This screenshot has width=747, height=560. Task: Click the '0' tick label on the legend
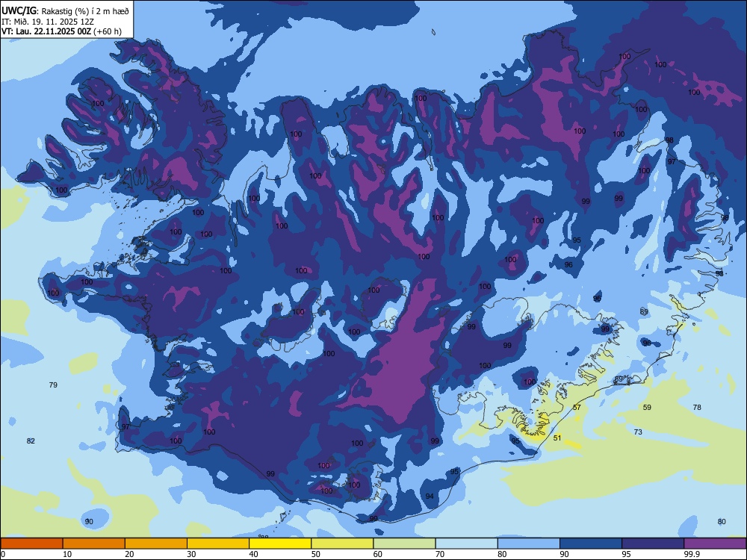[3, 554]
